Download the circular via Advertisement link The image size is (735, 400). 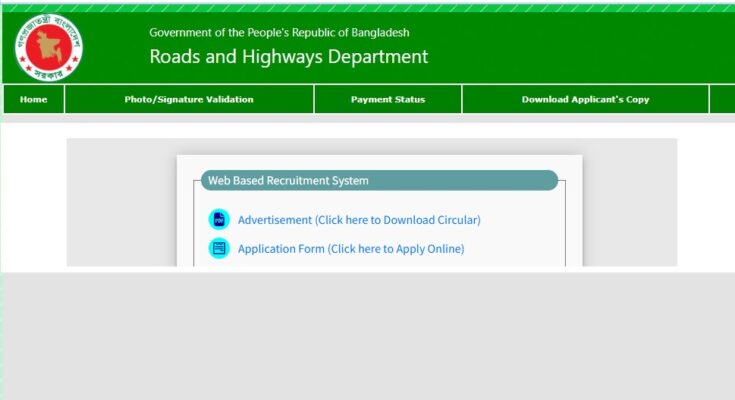click(358, 220)
